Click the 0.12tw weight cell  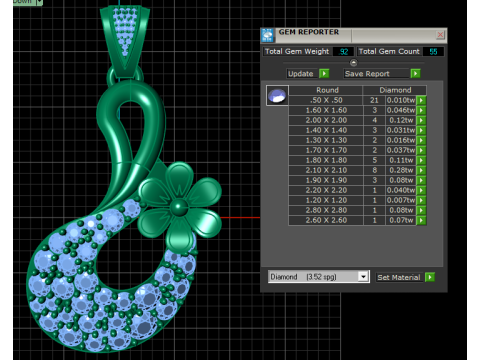click(x=401, y=120)
